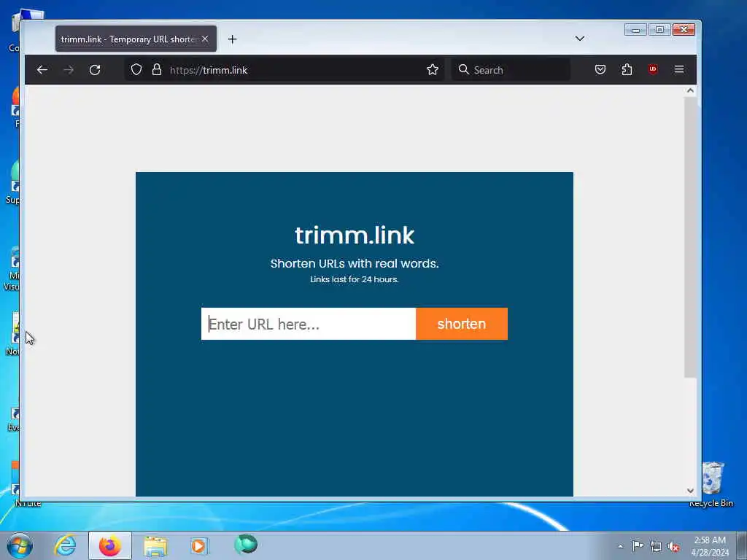This screenshot has width=747, height=560.
Task: Click the search magnifier icon
Action: click(463, 69)
